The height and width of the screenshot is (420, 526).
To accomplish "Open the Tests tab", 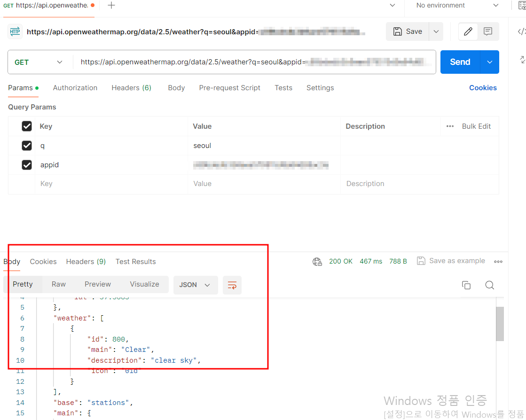I will 283,88.
